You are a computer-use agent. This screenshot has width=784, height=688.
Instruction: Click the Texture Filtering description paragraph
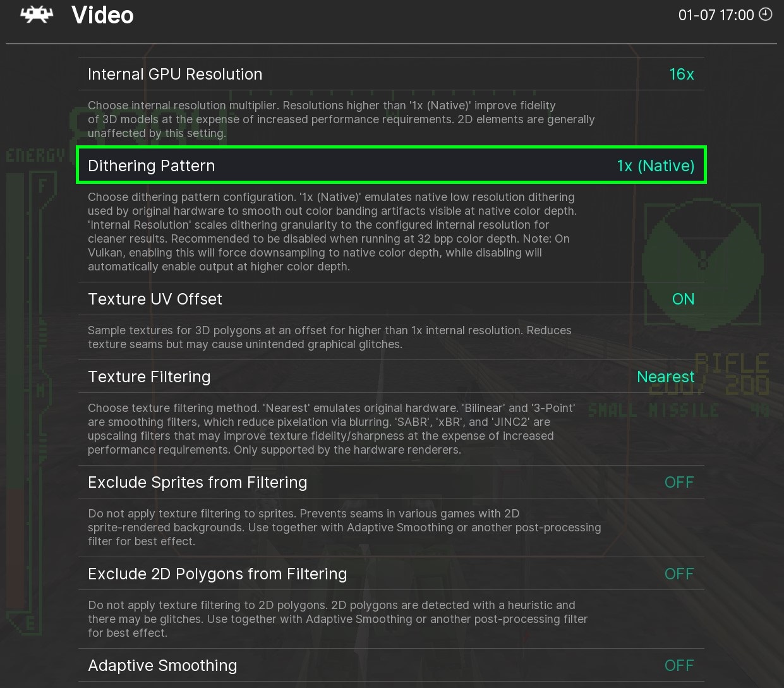(332, 429)
